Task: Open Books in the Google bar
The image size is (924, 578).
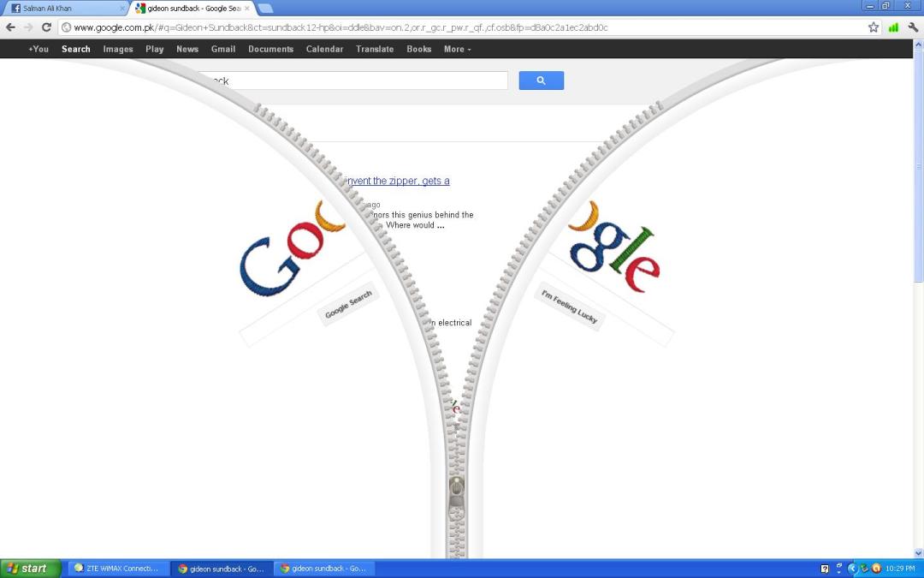Action: pyautogui.click(x=419, y=49)
